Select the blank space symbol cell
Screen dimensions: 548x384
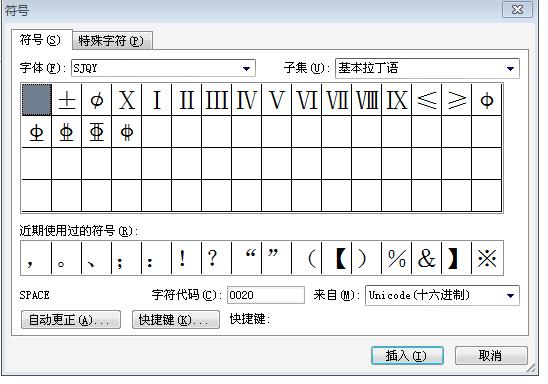click(37, 100)
